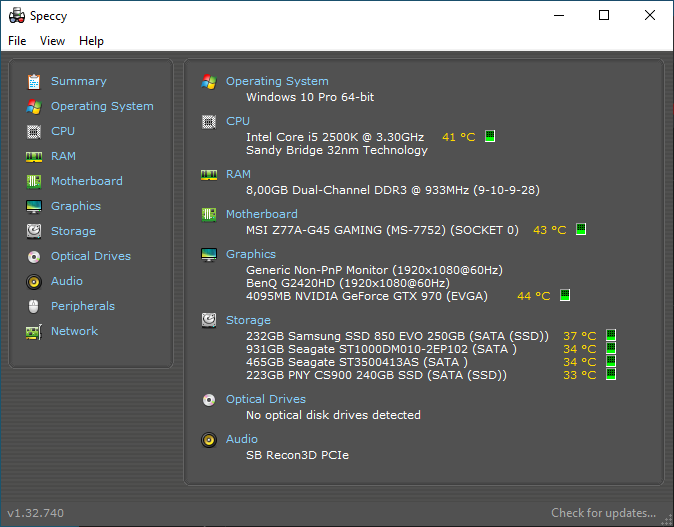Open the Graphics heading link in summary
The height and width of the screenshot is (527, 674).
coord(251,254)
